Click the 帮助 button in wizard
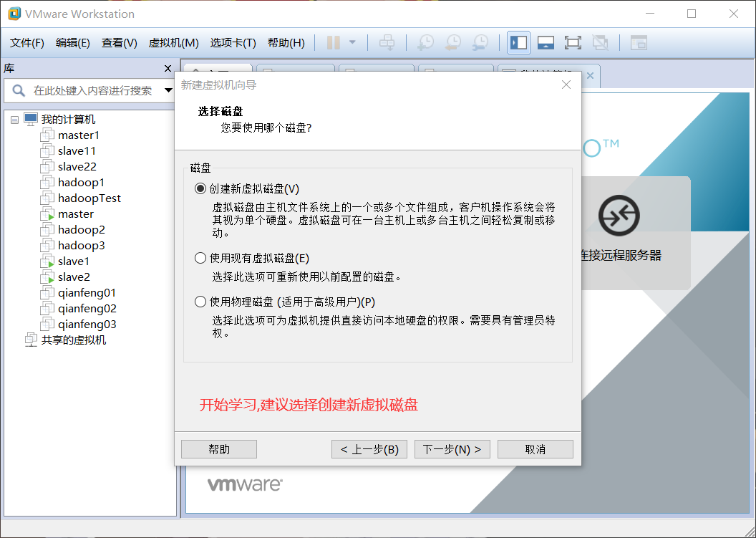This screenshot has width=756, height=538. tap(219, 449)
